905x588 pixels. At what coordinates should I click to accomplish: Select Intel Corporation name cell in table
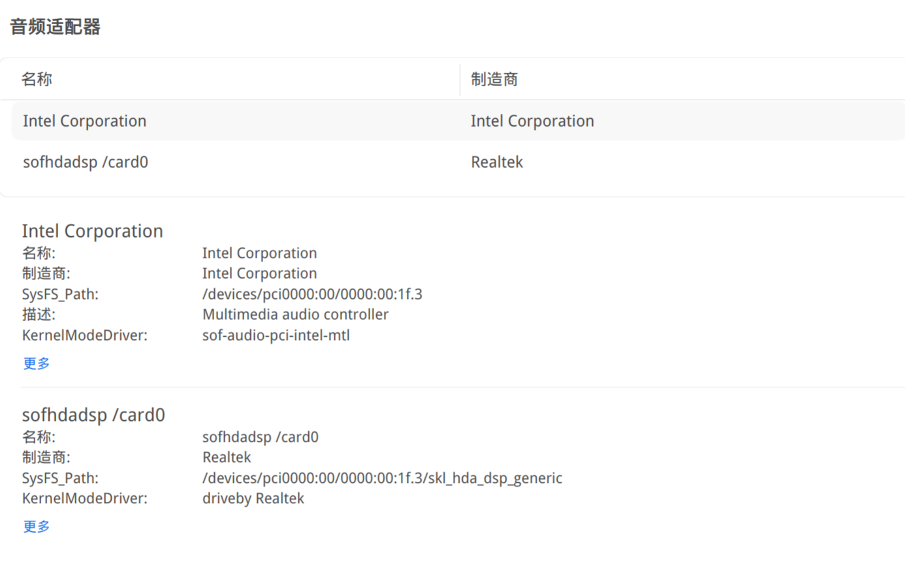85,121
